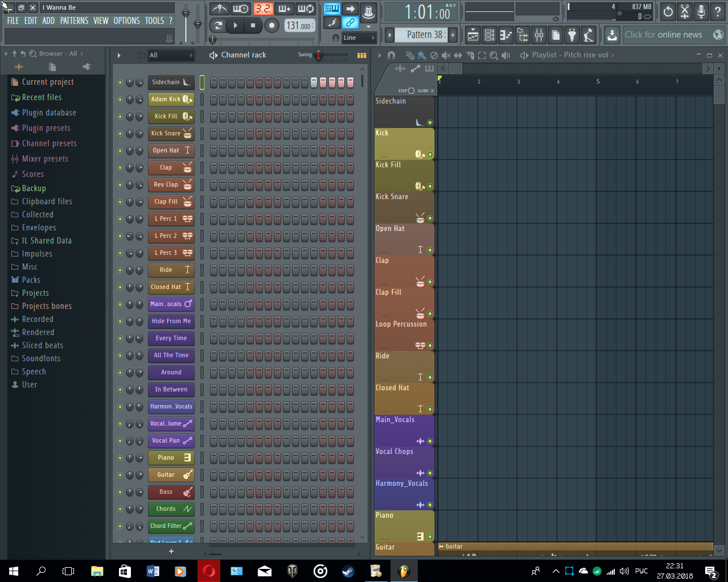Click the playlist magnet snap icon

tap(391, 55)
